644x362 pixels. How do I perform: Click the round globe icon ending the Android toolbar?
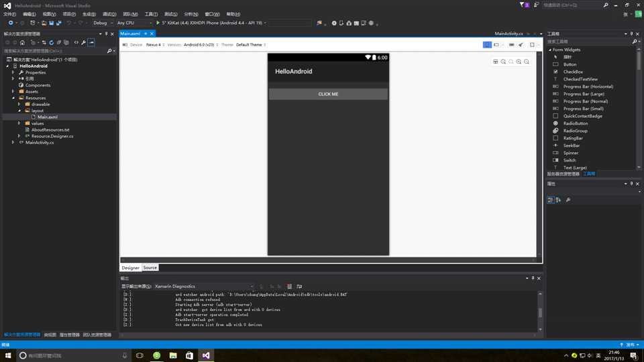tap(371, 23)
